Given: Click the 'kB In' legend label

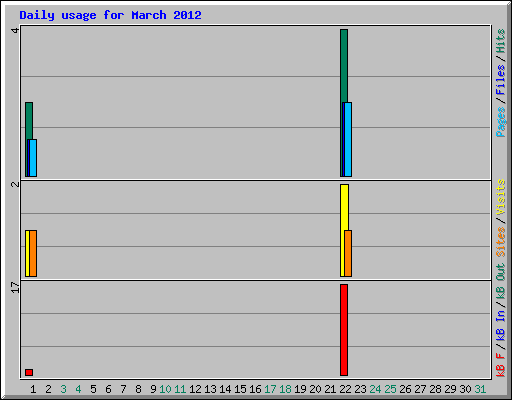Looking at the screenshot, I should 500,325.
